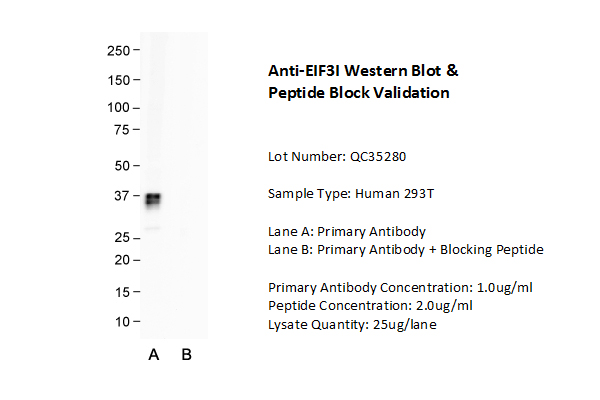The image size is (600, 400).
Task: Click the Anti-EIF3I Western Blot title
Action: point(363,82)
